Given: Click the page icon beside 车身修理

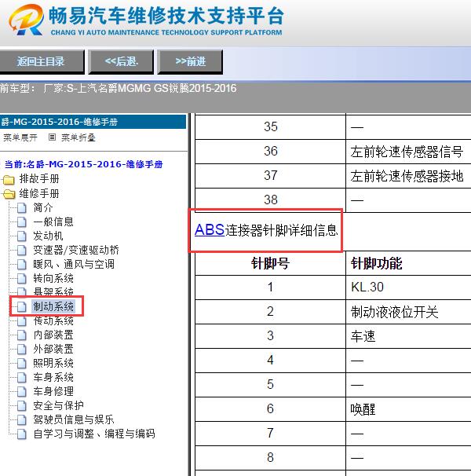Looking at the screenshot, I should (21, 391).
